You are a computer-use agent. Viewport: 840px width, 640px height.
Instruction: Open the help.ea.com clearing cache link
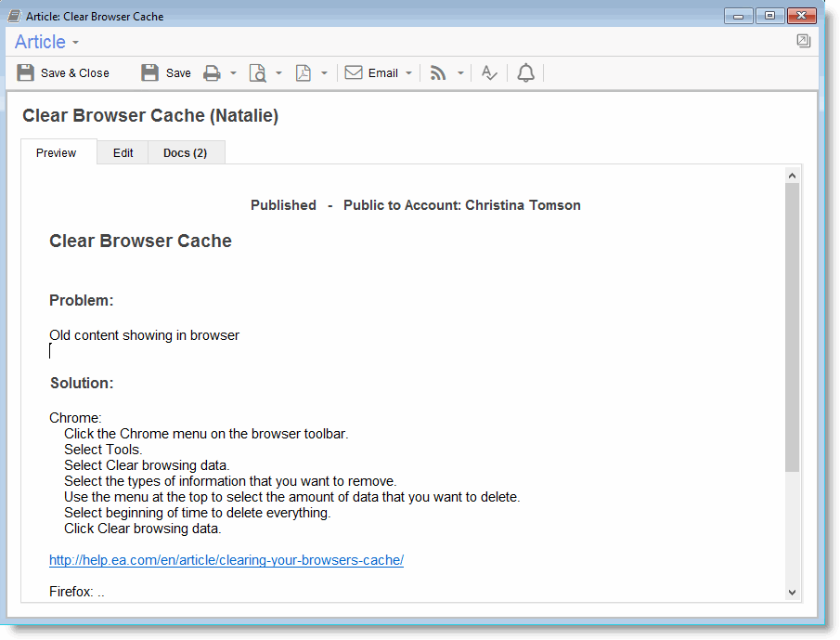tap(226, 560)
